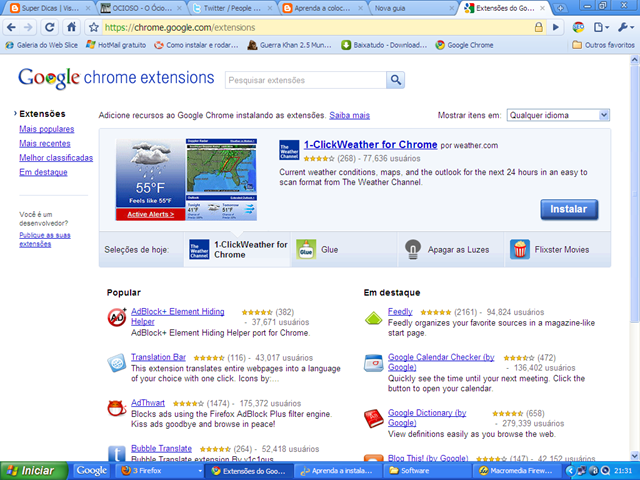Go to the home page icon

click(x=71, y=27)
